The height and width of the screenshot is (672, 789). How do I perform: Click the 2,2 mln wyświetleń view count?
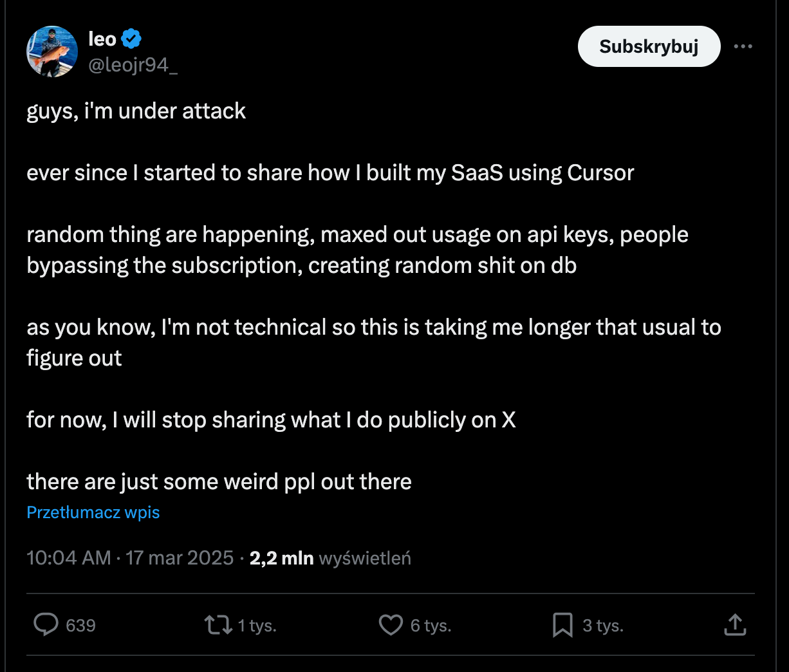pos(330,558)
